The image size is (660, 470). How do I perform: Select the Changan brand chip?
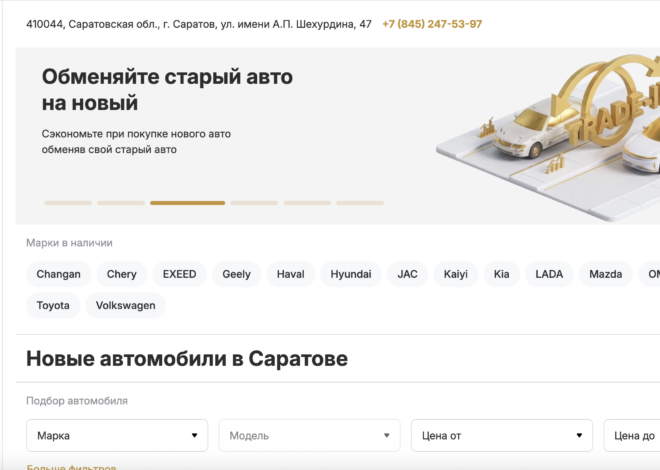coord(59,274)
